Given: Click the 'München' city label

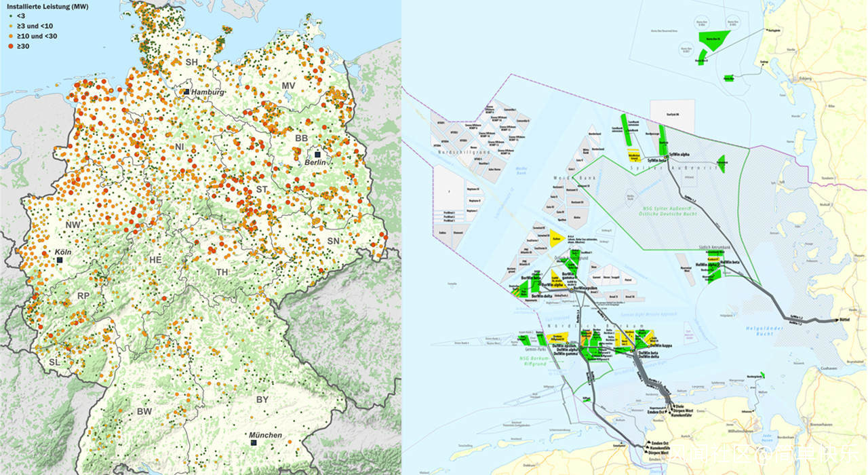Looking at the screenshot, I should coord(265,435).
